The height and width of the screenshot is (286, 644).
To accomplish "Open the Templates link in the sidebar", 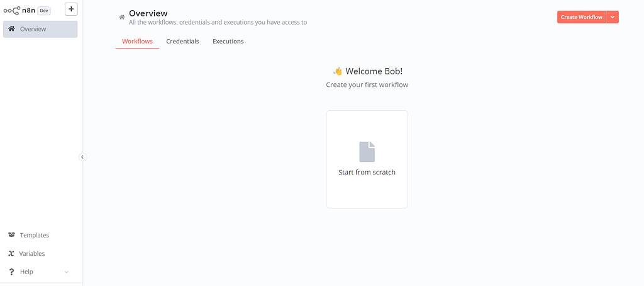I will click(35, 235).
